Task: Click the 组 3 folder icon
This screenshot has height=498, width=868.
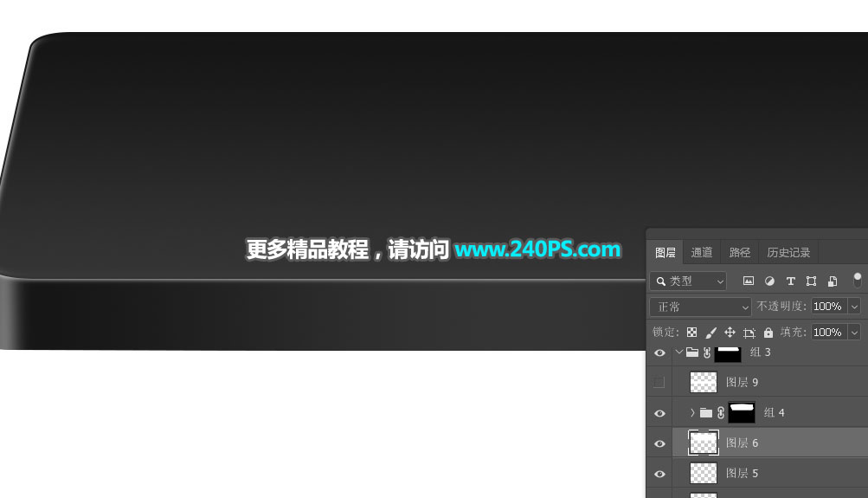Action: click(692, 352)
